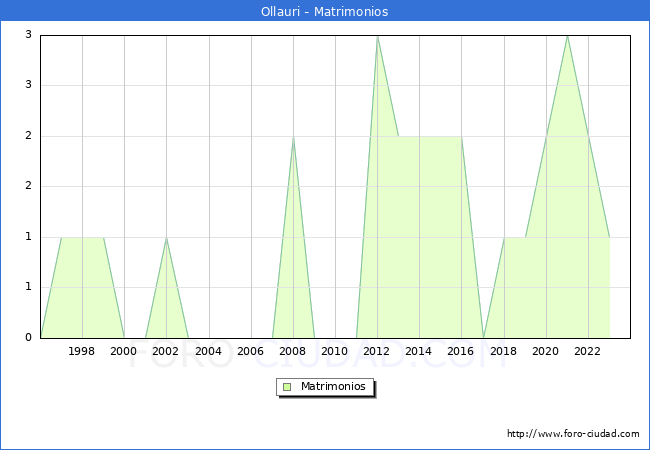Click the 2002 x-axis label
650x450 pixels.
tap(165, 351)
